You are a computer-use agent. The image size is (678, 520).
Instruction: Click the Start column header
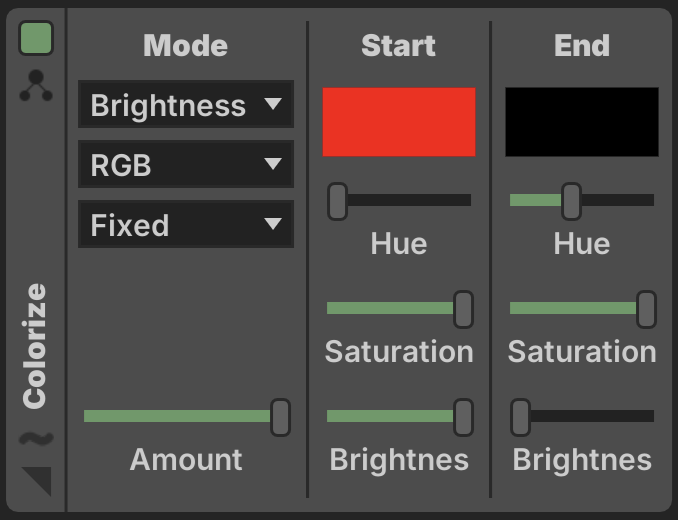click(399, 45)
